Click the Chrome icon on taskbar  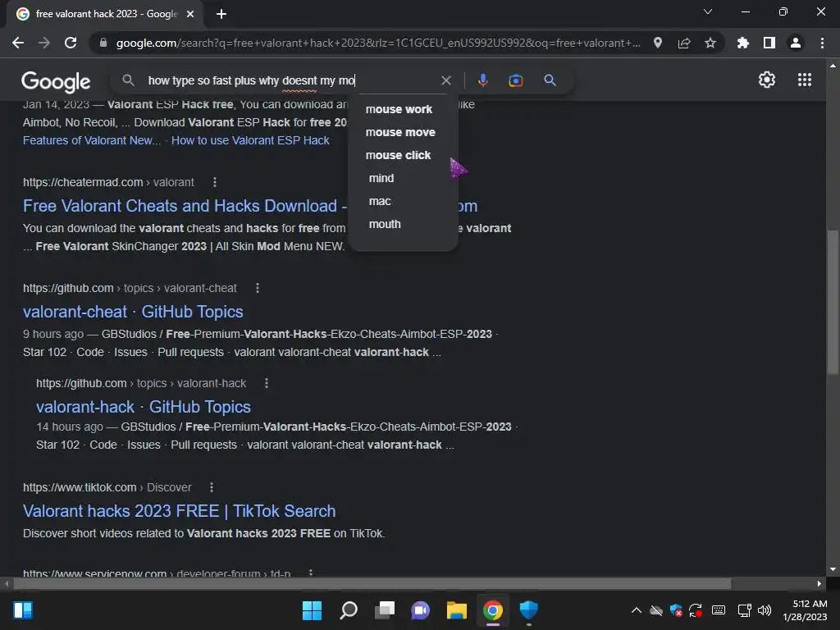pyautogui.click(x=493, y=610)
